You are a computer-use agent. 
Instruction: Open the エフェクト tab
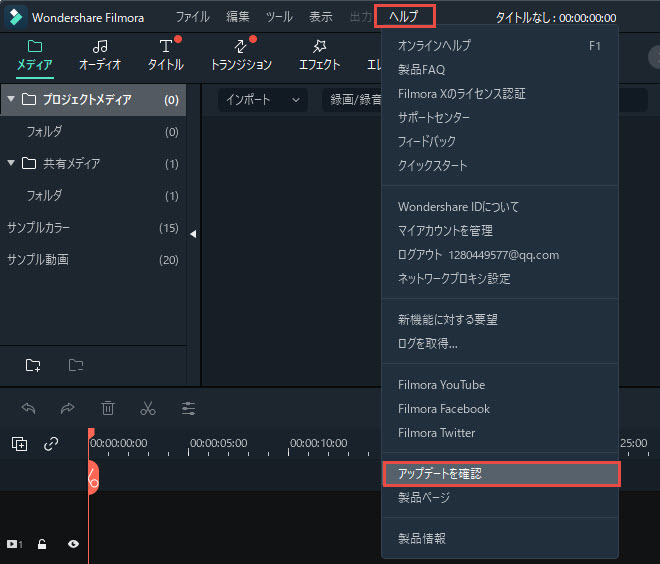pos(319,56)
